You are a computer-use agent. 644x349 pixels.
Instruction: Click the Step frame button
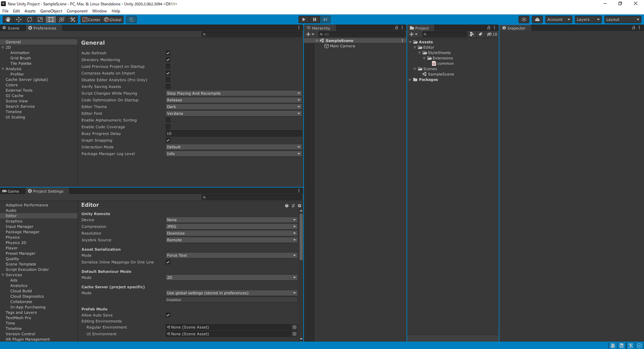(325, 19)
